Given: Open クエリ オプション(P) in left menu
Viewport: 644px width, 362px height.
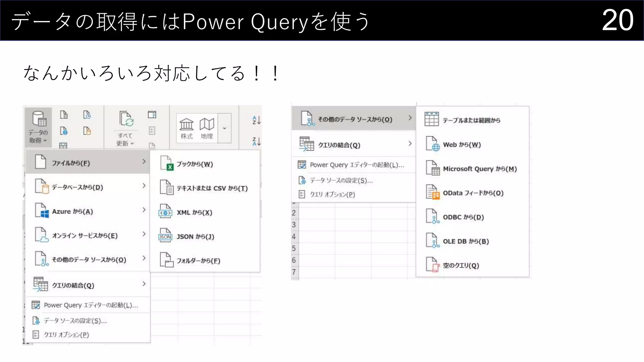Looking at the screenshot, I should pyautogui.click(x=88, y=335).
